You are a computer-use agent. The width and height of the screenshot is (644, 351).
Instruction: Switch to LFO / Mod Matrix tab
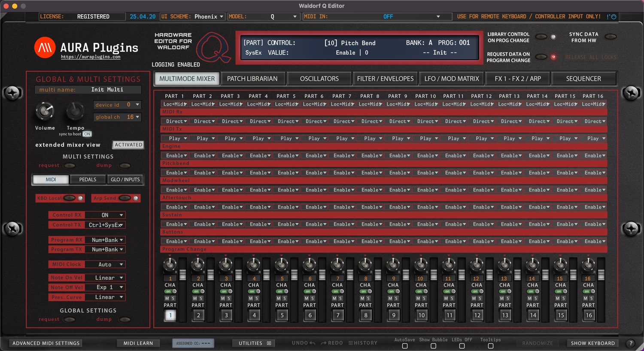pyautogui.click(x=452, y=79)
